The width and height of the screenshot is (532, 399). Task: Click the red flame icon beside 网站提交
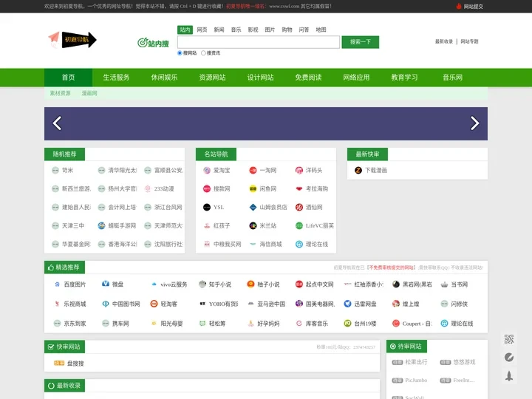click(x=459, y=6)
